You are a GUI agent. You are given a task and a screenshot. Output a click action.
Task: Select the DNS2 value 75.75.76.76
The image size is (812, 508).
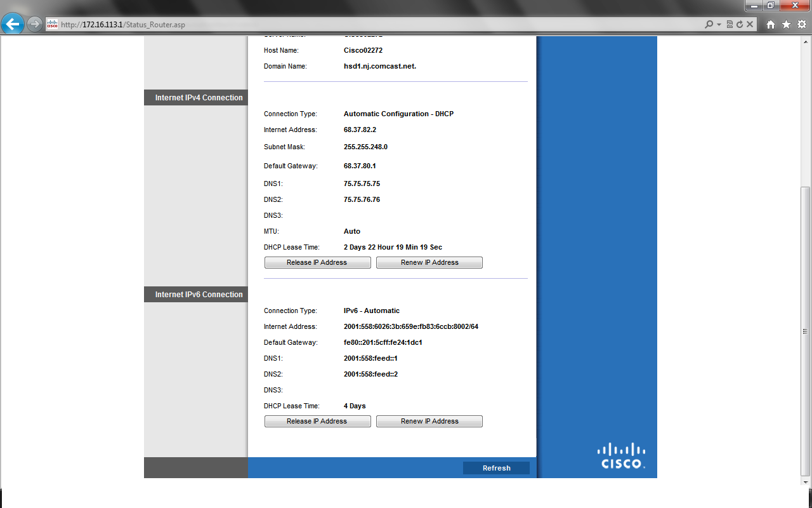pos(362,199)
